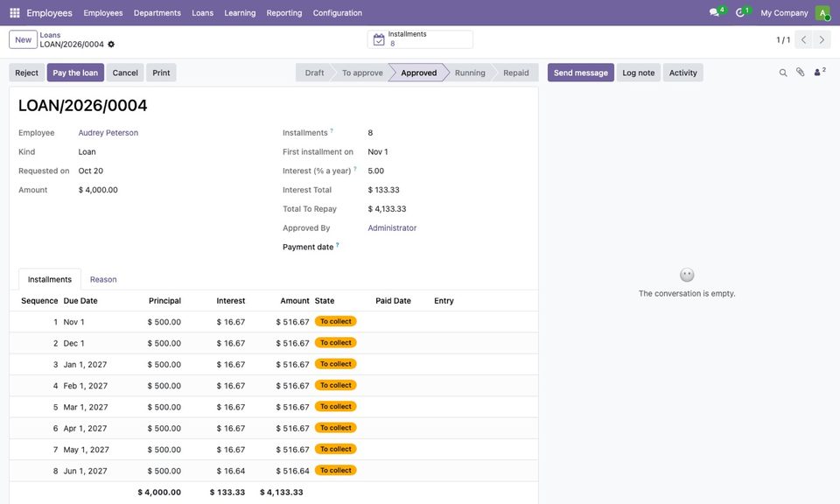Sort by Amount column header
Viewport: 840px width, 504px height.
point(295,301)
